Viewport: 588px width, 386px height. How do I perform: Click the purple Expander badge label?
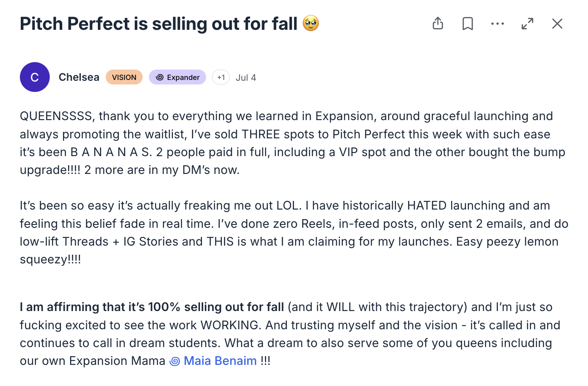coord(183,77)
